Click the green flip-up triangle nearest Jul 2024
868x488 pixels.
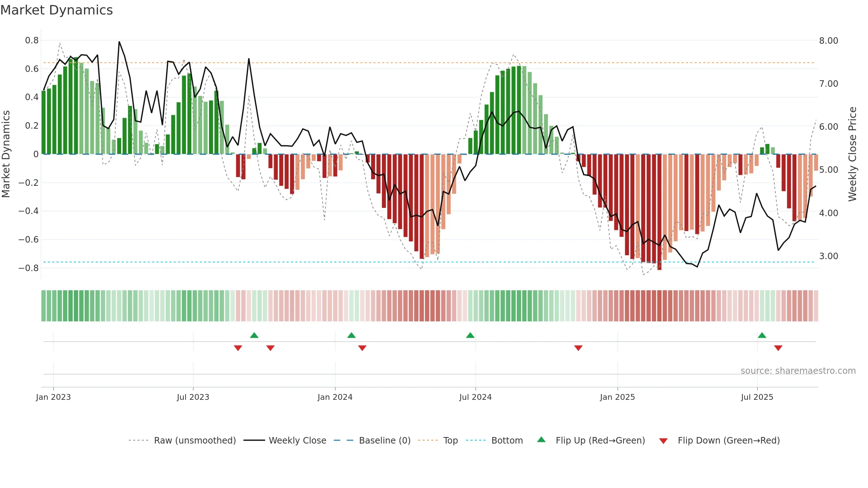[470, 335]
